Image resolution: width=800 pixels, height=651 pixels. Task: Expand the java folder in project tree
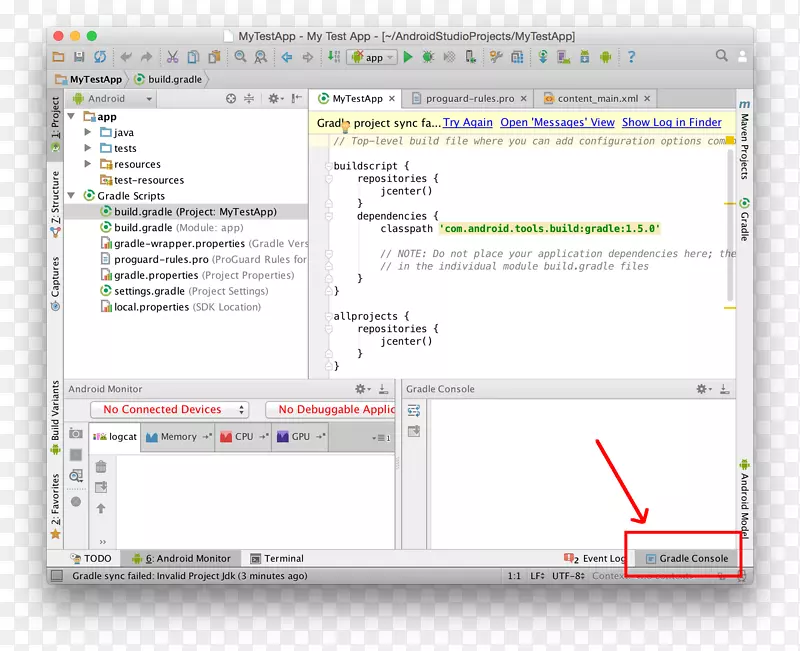pyautogui.click(x=90, y=131)
